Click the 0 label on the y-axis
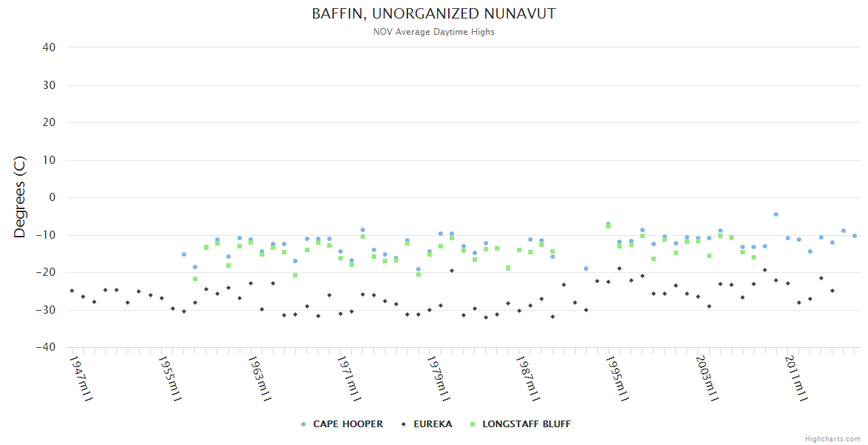The image size is (868, 445). pyautogui.click(x=53, y=197)
